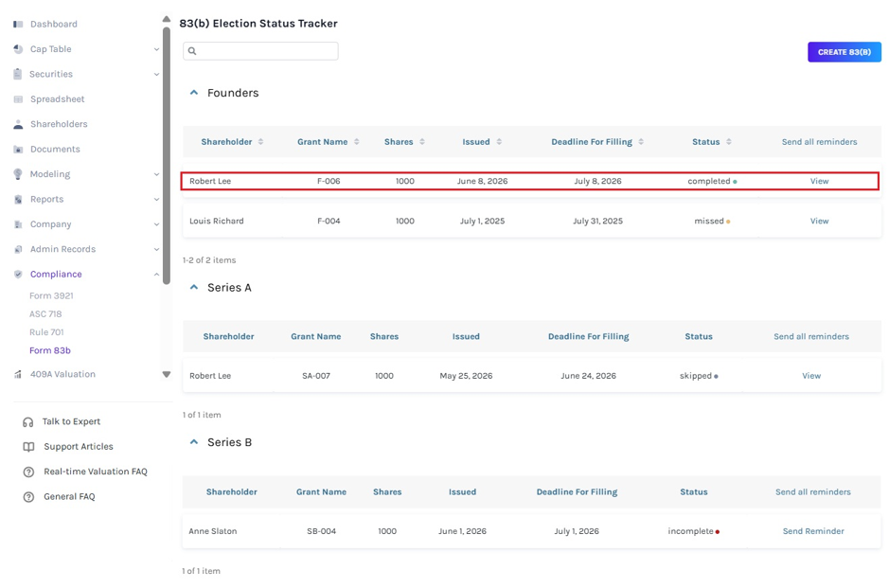Click the Documents folder icon

coord(18,149)
